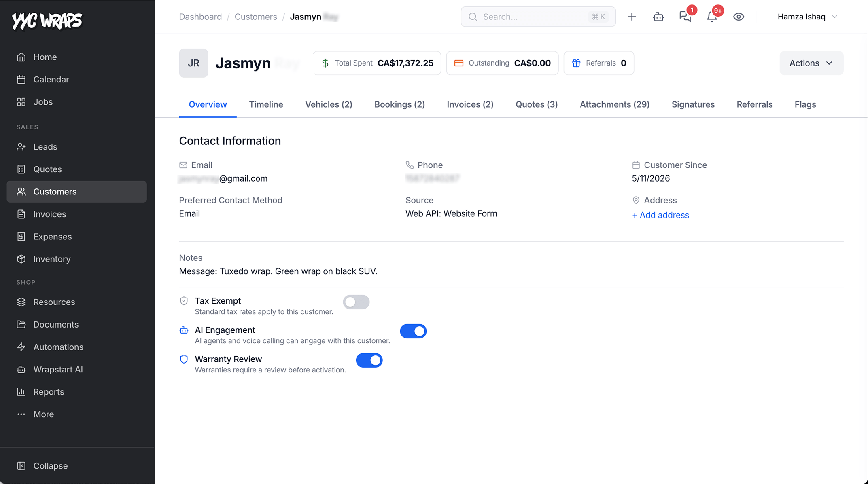Viewport: 868px width, 484px height.
Task: Select Customers in the sidebar
Action: [77, 192]
